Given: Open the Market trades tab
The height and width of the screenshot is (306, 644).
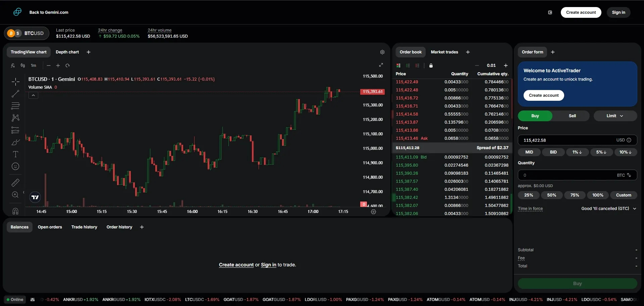Looking at the screenshot, I should coord(444,52).
